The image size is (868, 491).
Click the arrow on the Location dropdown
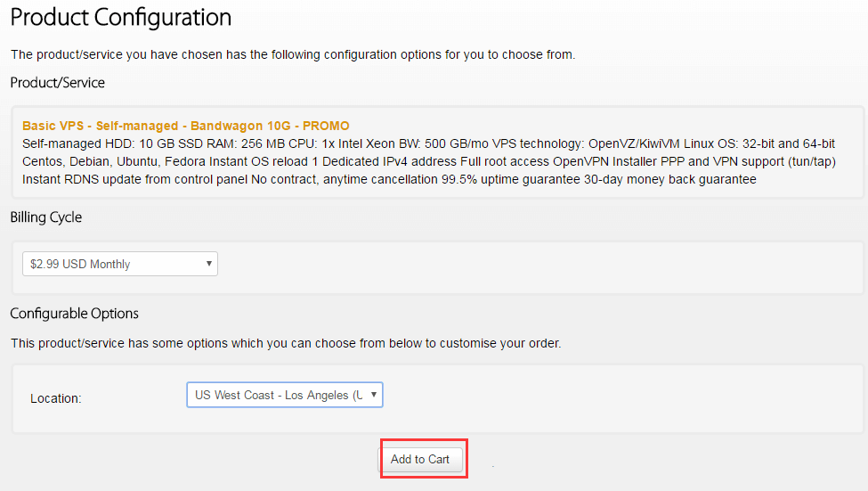pyautogui.click(x=374, y=395)
